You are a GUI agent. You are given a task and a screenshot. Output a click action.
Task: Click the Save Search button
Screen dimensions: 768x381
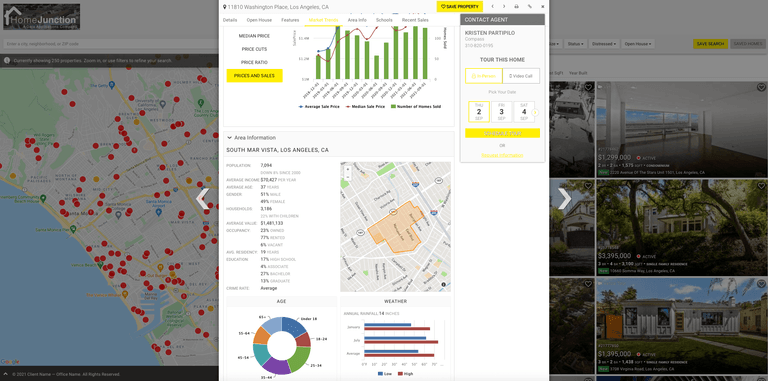pos(710,44)
